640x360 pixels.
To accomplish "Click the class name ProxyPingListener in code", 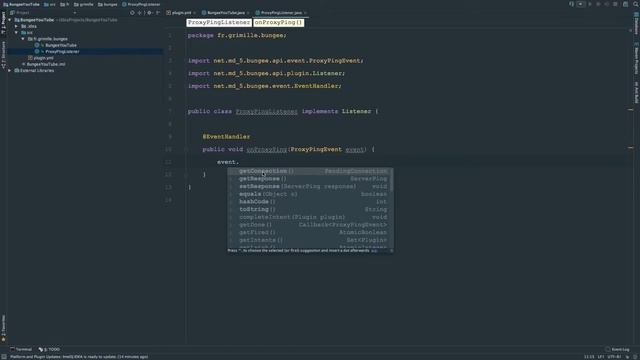I will pyautogui.click(x=267, y=111).
